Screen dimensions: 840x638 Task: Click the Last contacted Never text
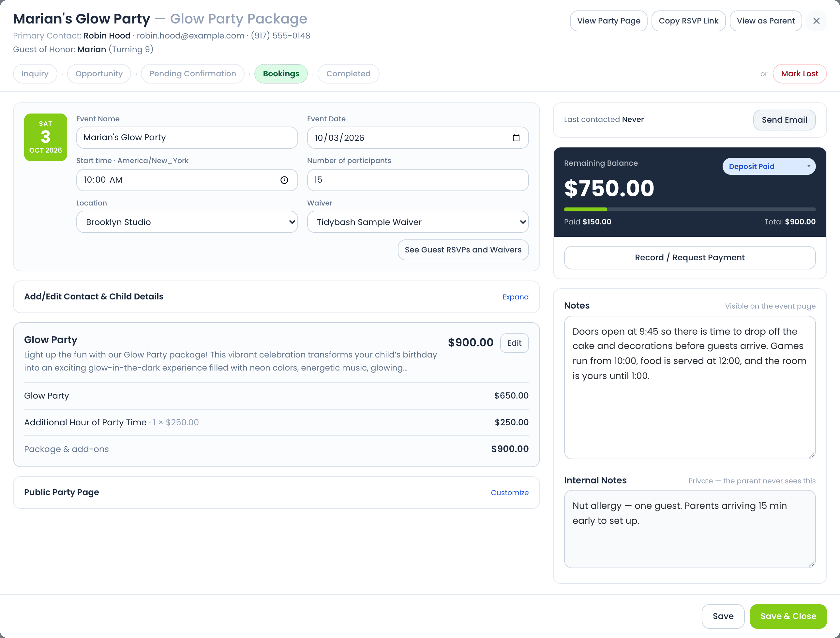603,120
